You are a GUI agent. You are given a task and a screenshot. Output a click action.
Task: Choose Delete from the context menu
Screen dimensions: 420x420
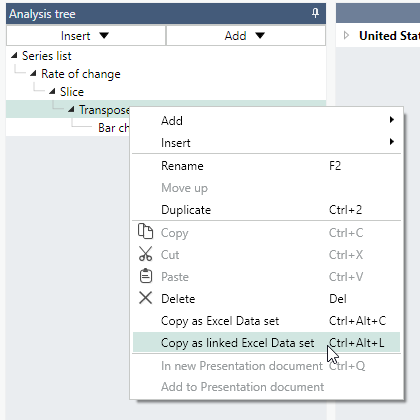(x=266, y=298)
